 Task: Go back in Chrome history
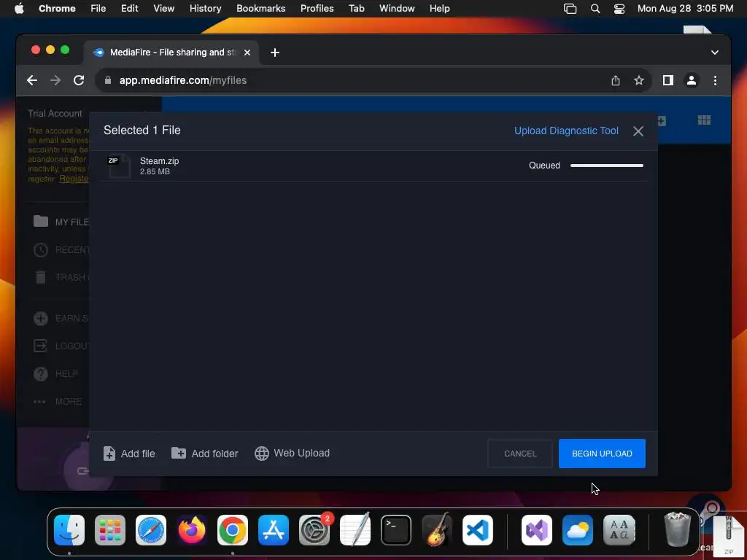click(32, 80)
